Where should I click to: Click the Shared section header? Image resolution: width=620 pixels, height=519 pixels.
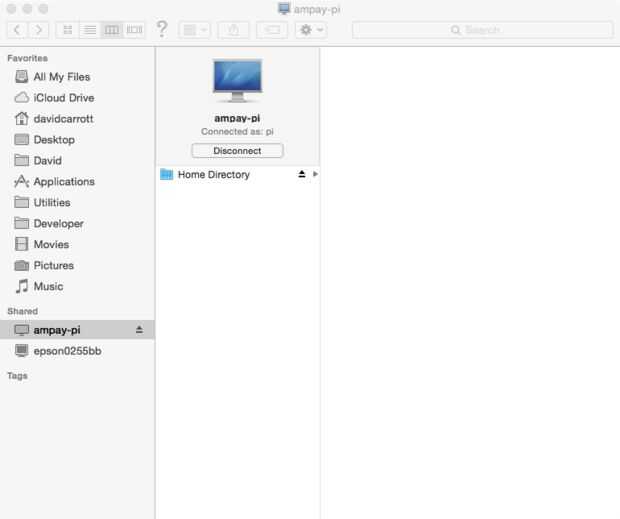tap(23, 311)
